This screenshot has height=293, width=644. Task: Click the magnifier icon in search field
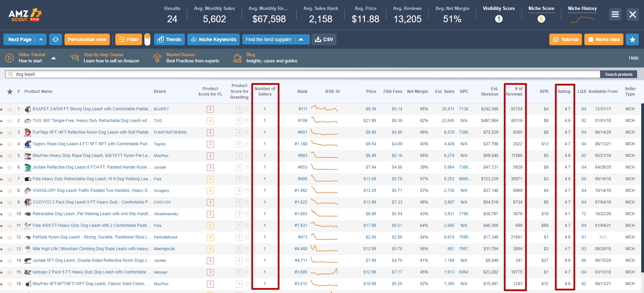coord(10,74)
